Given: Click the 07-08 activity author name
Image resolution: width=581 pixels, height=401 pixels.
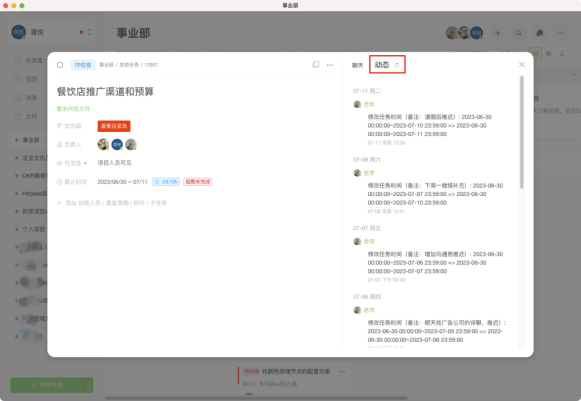Looking at the screenshot, I should (369, 173).
